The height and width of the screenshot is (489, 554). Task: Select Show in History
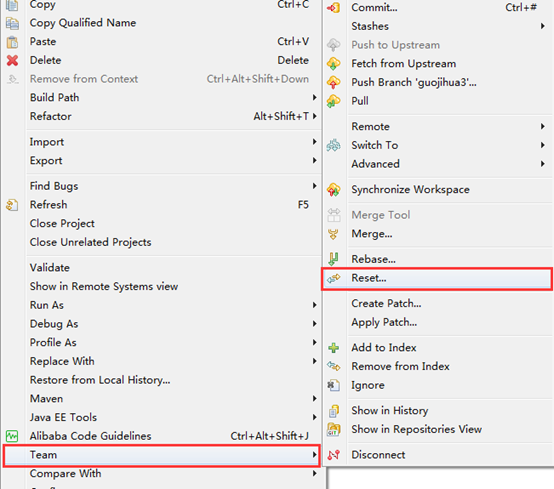point(390,411)
